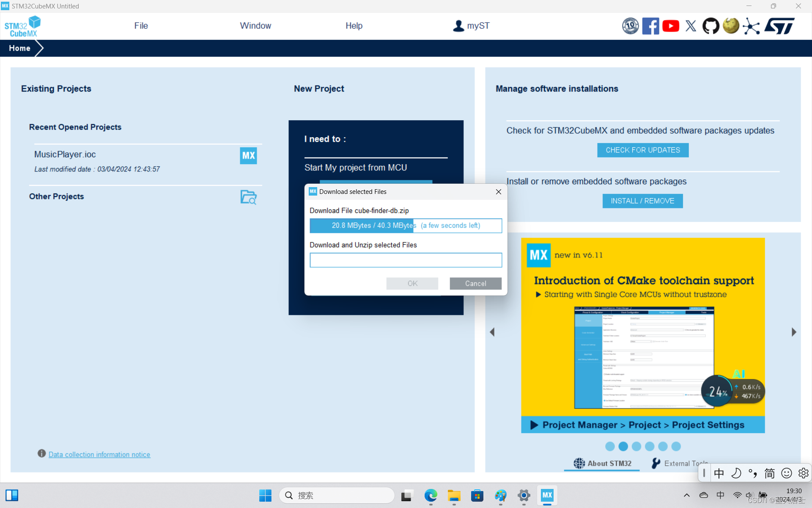Click the cube-finder-db.zip download progress bar

(x=406, y=226)
